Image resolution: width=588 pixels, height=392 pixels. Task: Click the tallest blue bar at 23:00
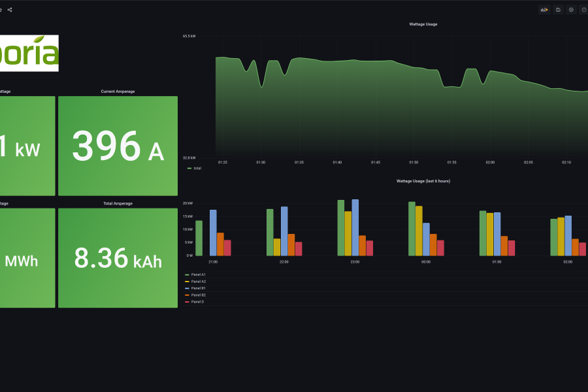pos(355,228)
